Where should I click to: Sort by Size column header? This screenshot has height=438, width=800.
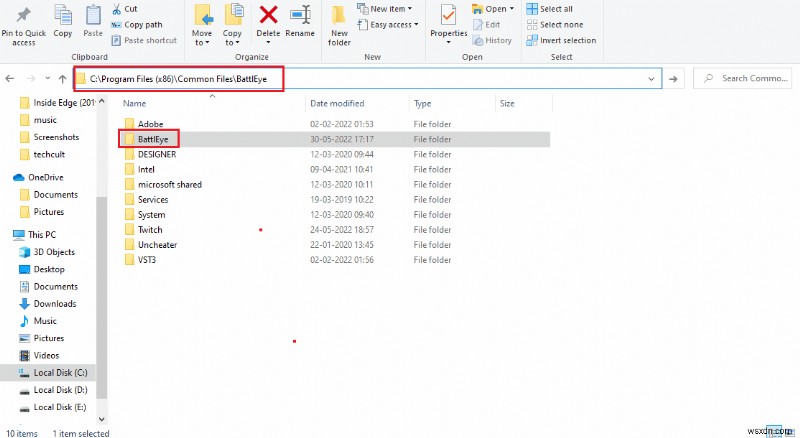(507, 103)
